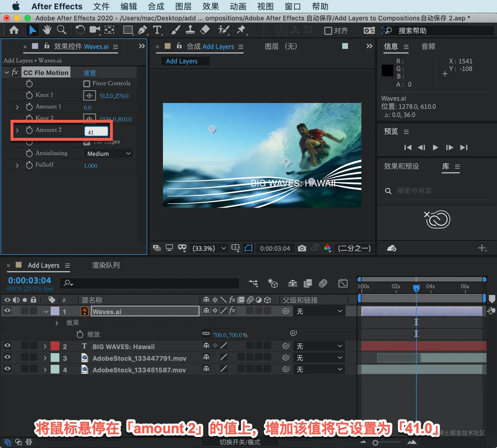Click 重置 to reset CC Flo Motion
The width and height of the screenshot is (497, 448).
(90, 73)
